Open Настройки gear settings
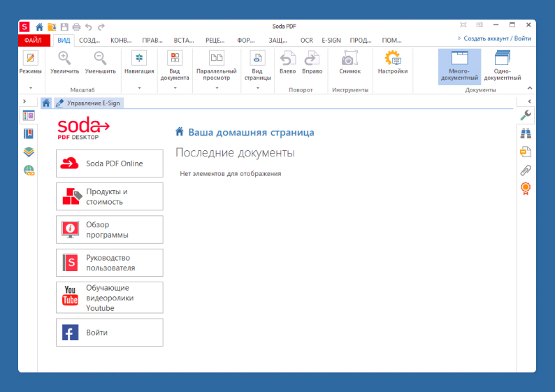 [393, 62]
